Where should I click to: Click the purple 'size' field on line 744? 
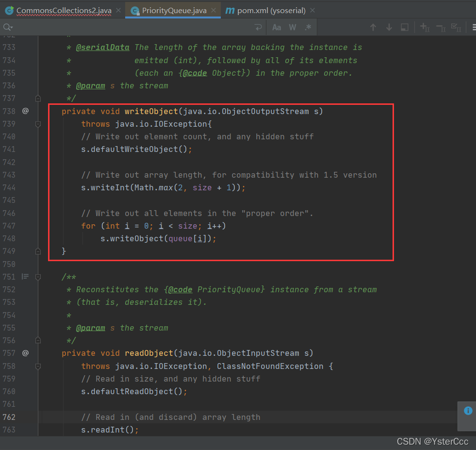202,188
